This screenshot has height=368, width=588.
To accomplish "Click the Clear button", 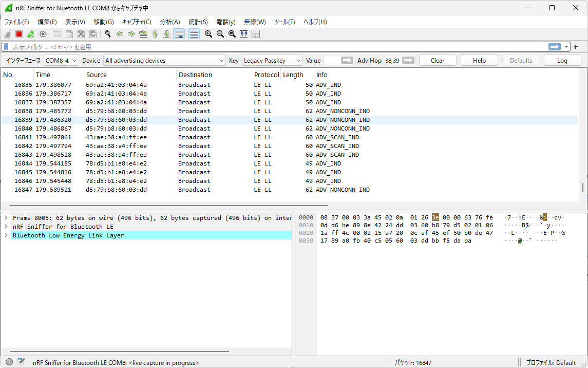I will [438, 61].
